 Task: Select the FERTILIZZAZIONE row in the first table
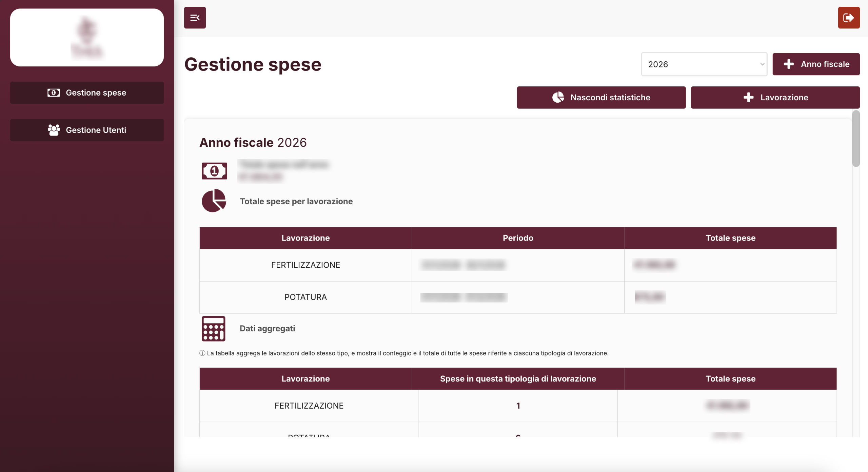click(305, 265)
